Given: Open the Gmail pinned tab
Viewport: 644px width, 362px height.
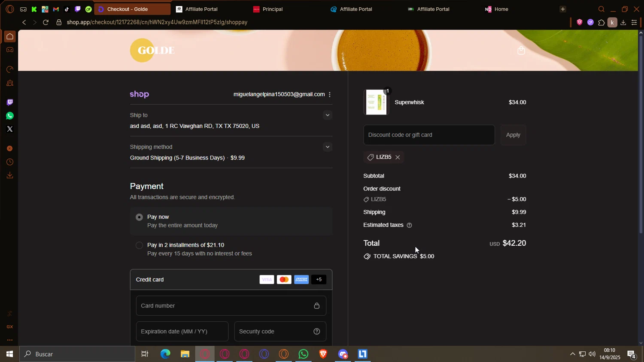Looking at the screenshot, I should click(x=56, y=9).
